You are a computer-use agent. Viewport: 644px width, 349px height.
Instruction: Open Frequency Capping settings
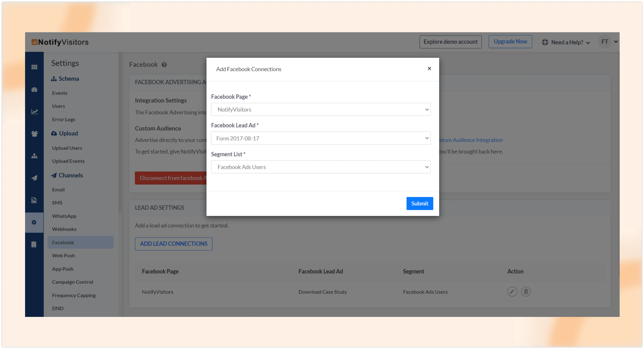pos(74,295)
